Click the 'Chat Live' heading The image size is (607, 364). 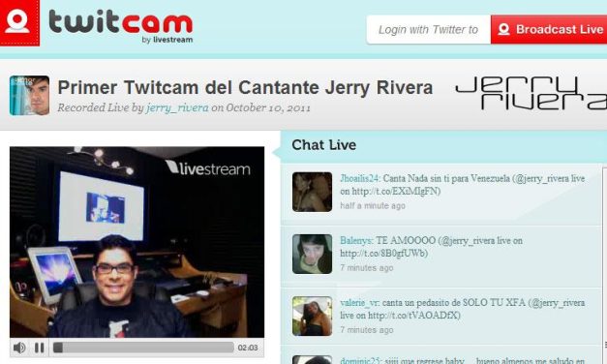pos(324,145)
